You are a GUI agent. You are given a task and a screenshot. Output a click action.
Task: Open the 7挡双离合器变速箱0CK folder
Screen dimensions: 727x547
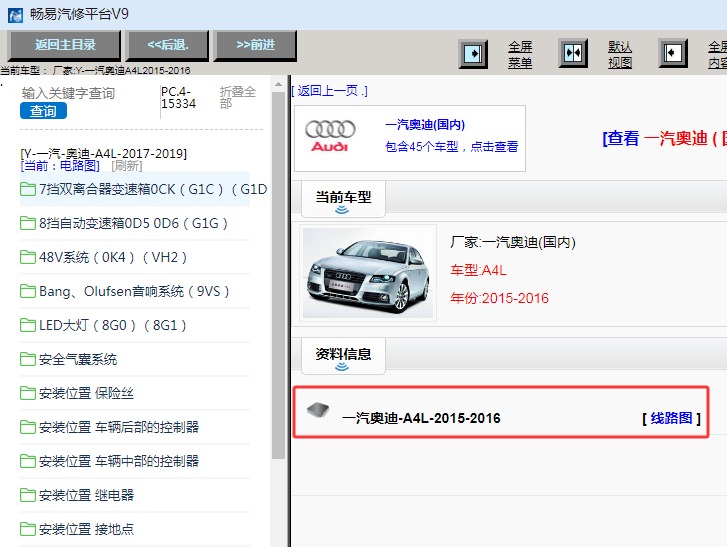pos(135,189)
